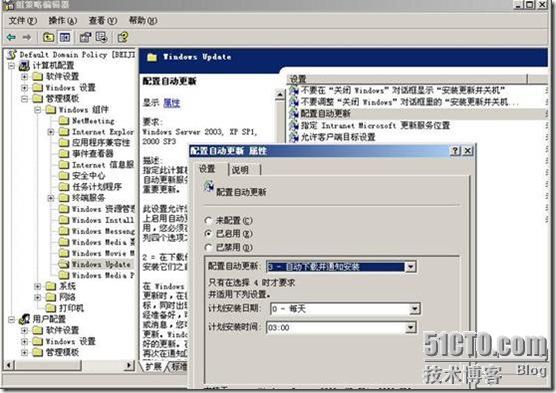Open the 计划安装时间 dropdown
Screen dimensions: 556x393
[x=411, y=327]
